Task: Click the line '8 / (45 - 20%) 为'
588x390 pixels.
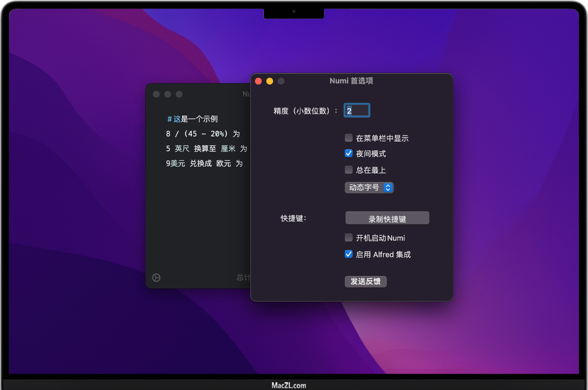Action: [203, 134]
